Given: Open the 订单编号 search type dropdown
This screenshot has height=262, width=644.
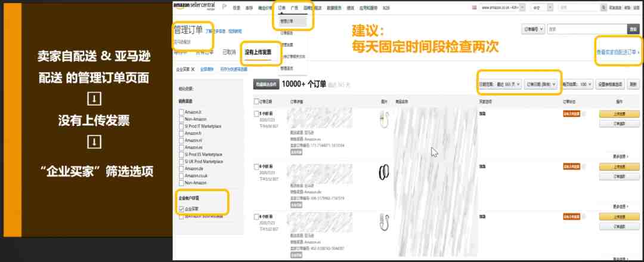Looking at the screenshot, I should [533, 29].
